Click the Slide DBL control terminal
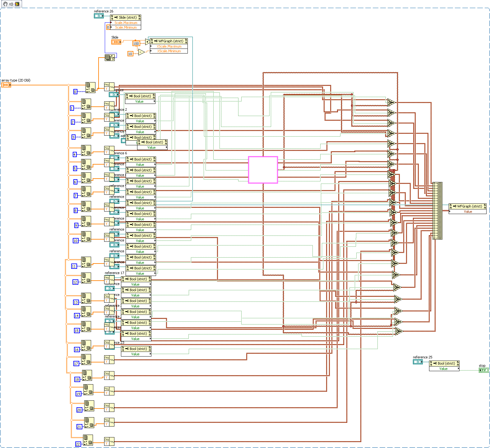This screenshot has width=490, height=448. 116,42
